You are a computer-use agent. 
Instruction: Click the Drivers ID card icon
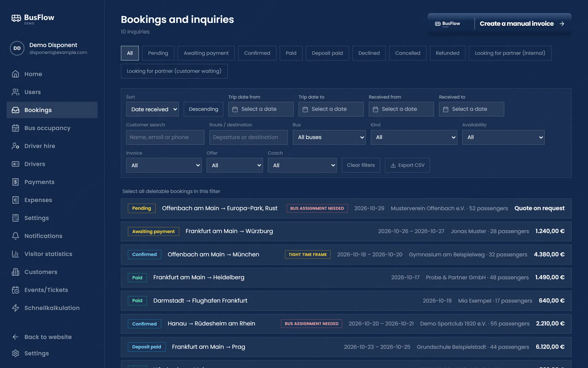(x=15, y=164)
